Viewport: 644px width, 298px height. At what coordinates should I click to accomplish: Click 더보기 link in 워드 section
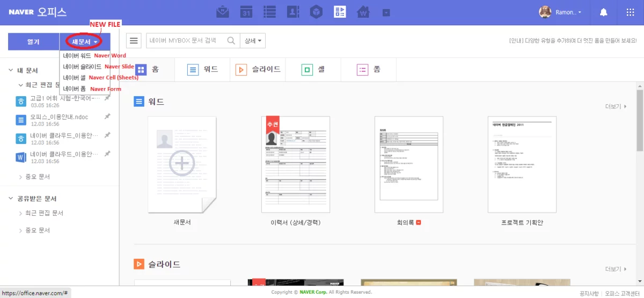[616, 106]
